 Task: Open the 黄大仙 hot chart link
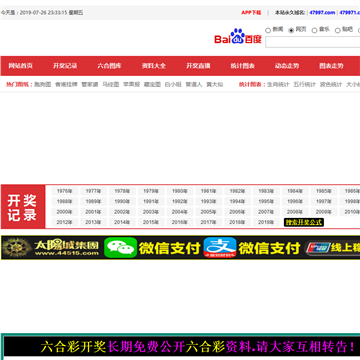(215, 85)
